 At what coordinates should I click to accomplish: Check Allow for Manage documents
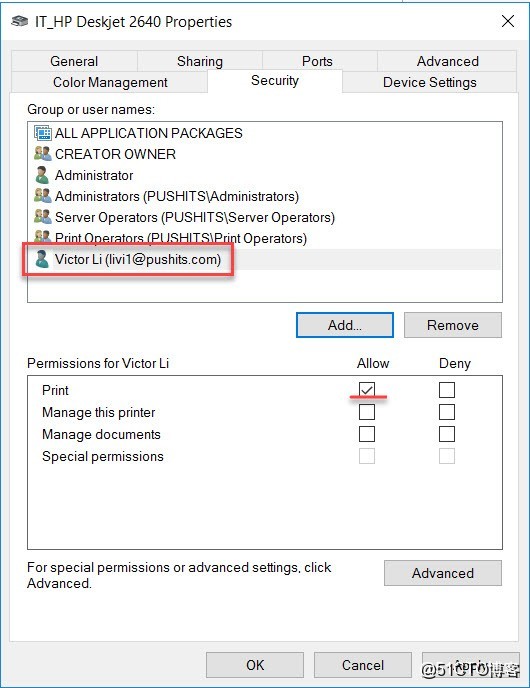[367, 434]
